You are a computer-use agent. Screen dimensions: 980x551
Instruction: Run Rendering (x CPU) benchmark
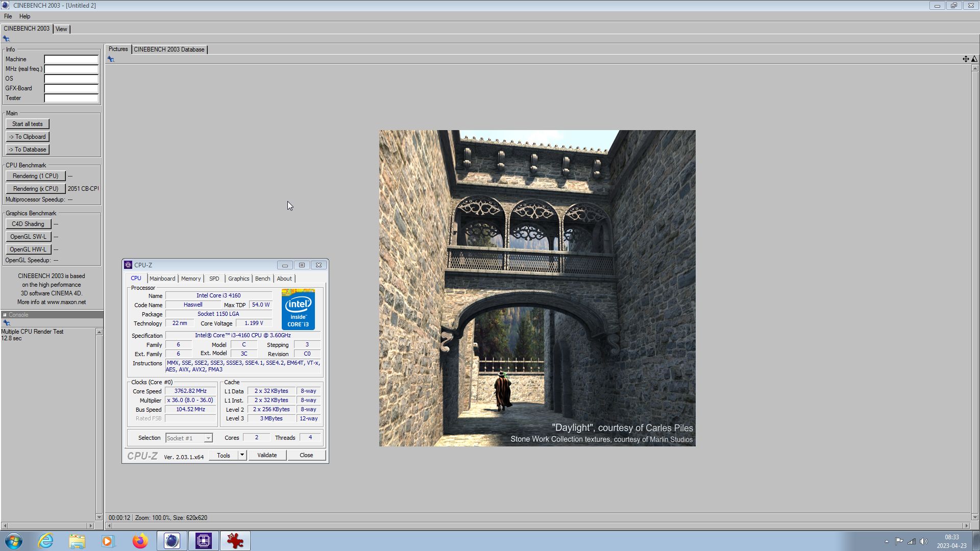(36, 189)
